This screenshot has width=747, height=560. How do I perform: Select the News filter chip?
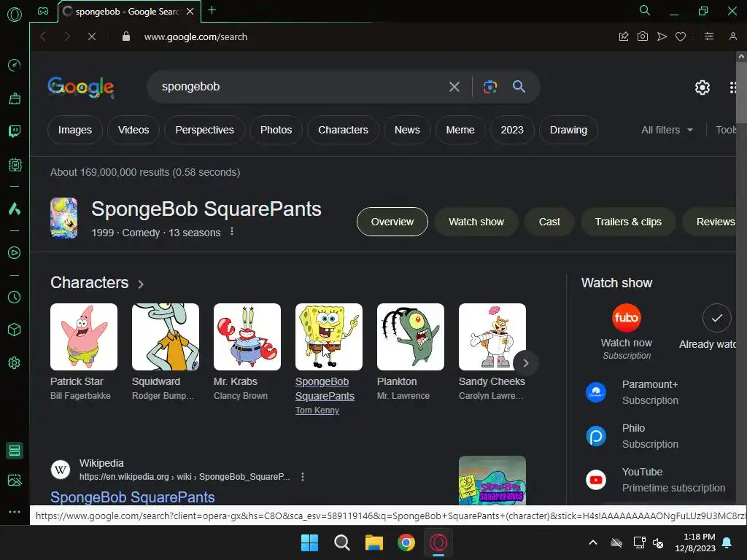(407, 130)
